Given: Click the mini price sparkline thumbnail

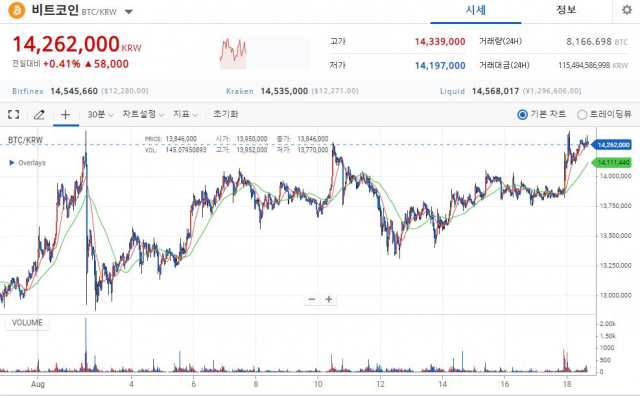Looking at the screenshot, I should click(x=264, y=53).
